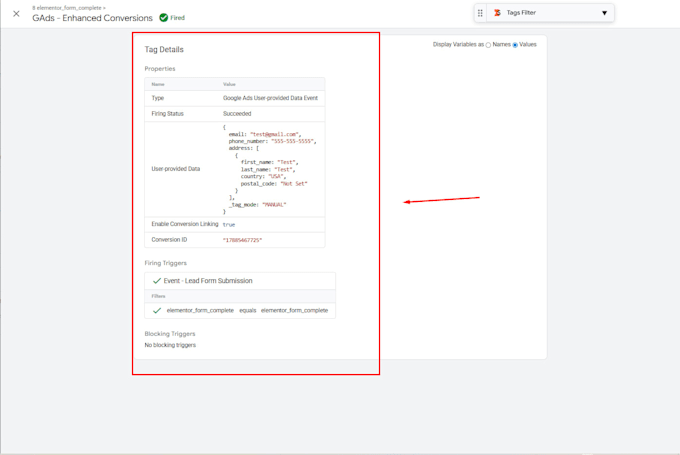680x455 pixels.
Task: Click the Tag Details heading
Action: [164, 49]
